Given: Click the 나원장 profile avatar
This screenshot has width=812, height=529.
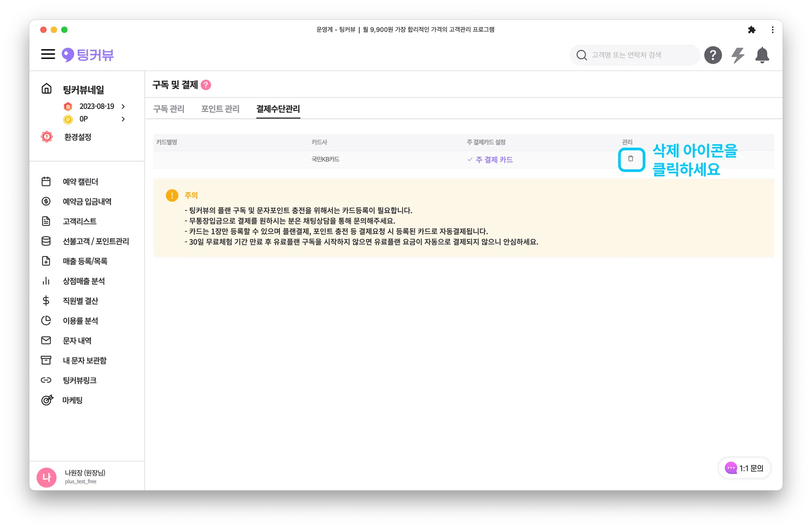Looking at the screenshot, I should tap(46, 477).
